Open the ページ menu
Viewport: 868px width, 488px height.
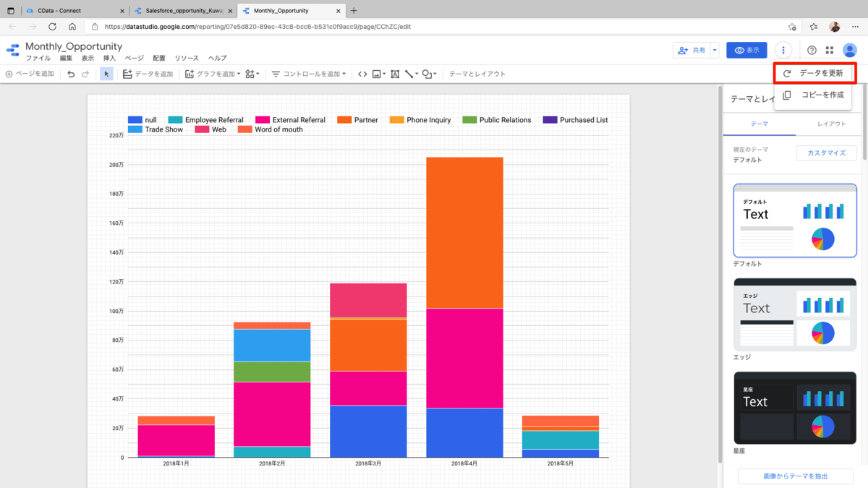pos(135,58)
